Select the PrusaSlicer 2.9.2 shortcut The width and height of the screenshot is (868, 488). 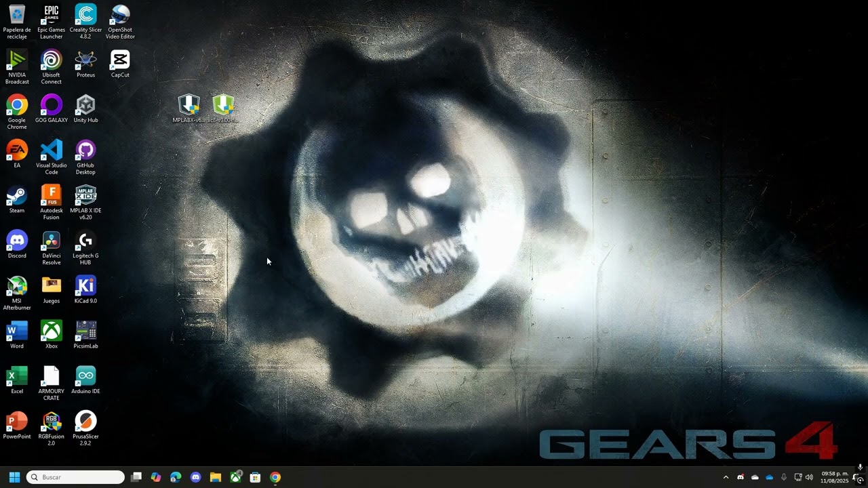click(x=85, y=428)
